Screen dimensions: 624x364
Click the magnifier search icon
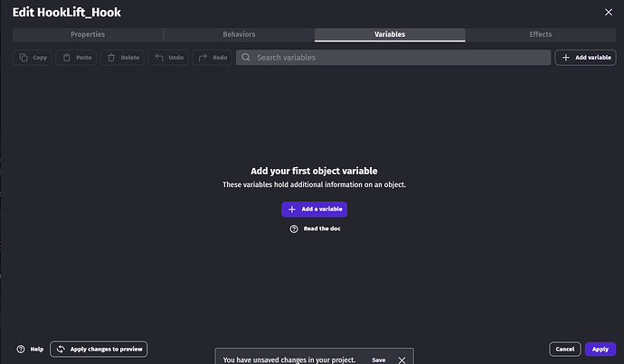click(x=246, y=58)
